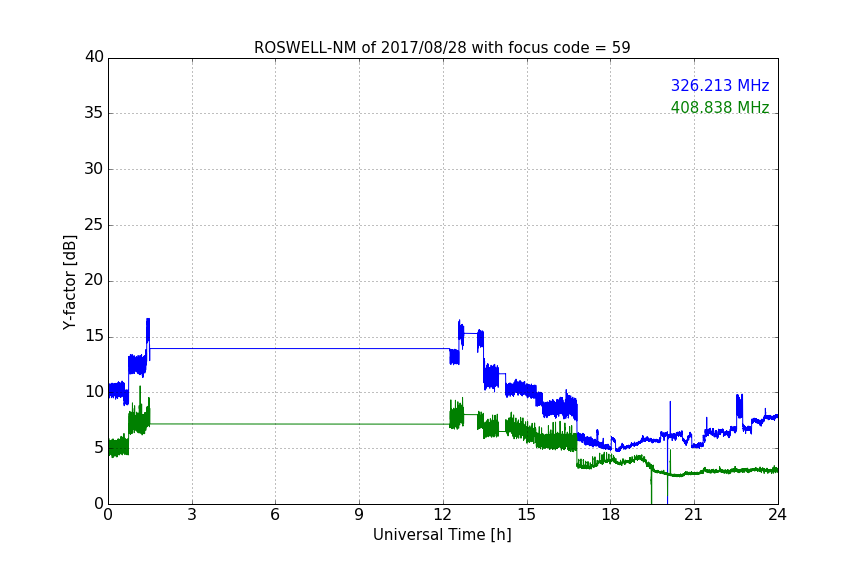Select the blue '326.213 MHz' legend label
This screenshot has height=576, width=864.
(x=720, y=85)
